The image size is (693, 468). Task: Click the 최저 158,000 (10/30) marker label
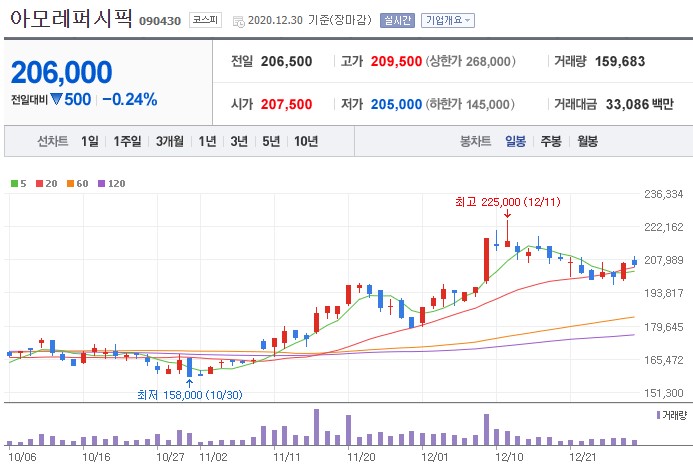190,395
